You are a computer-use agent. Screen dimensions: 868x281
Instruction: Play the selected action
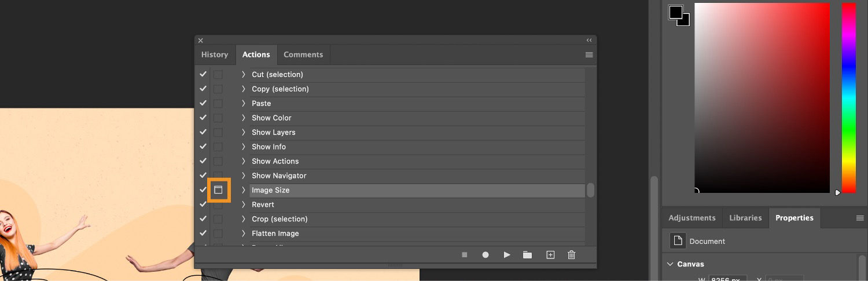[x=506, y=254]
